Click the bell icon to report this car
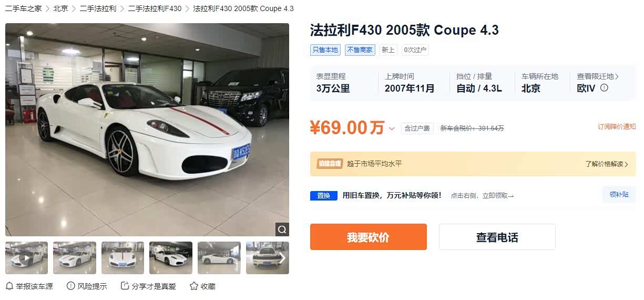This screenshot has height=300, width=644. pyautogui.click(x=9, y=286)
